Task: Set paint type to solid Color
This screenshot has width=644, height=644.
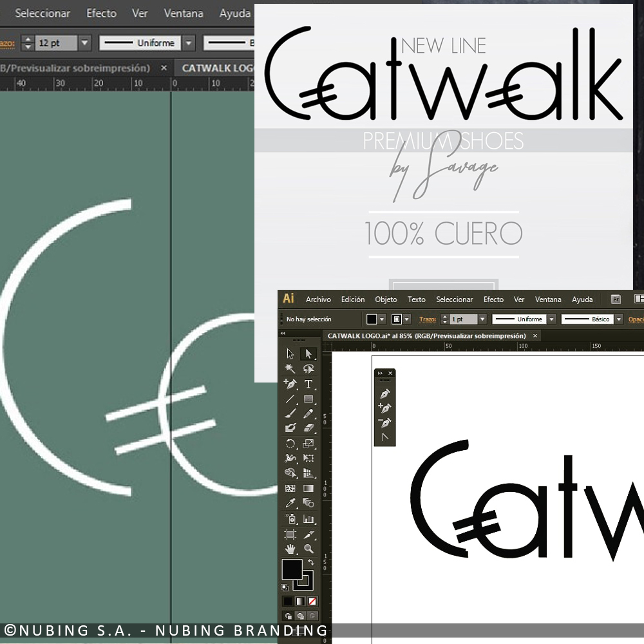Action: point(289,601)
